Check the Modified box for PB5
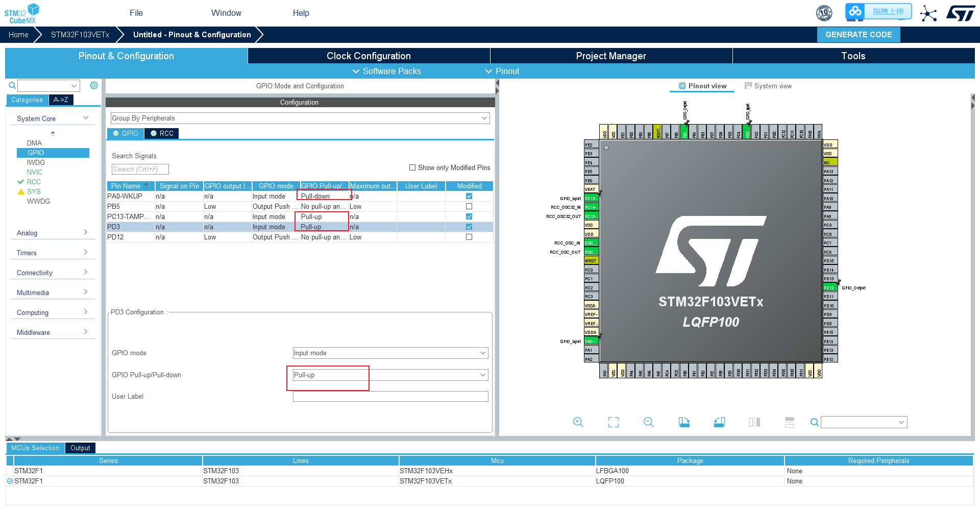 coord(469,206)
